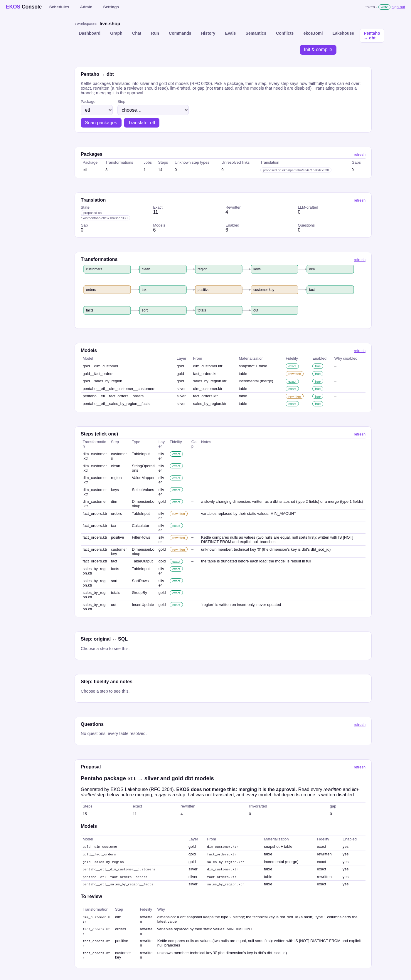Select the positive node in Transformations graph
This screenshot has width=411, height=980.
coord(219,290)
